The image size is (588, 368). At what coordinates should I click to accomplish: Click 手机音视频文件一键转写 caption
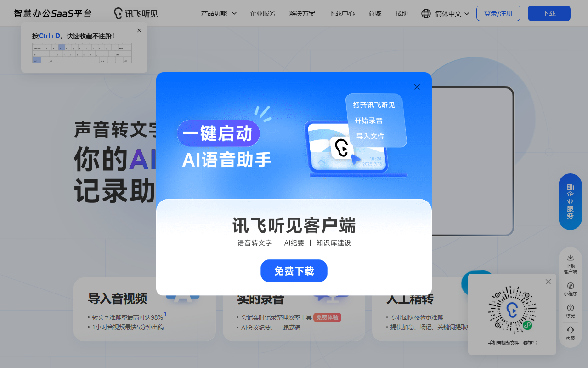(512, 343)
